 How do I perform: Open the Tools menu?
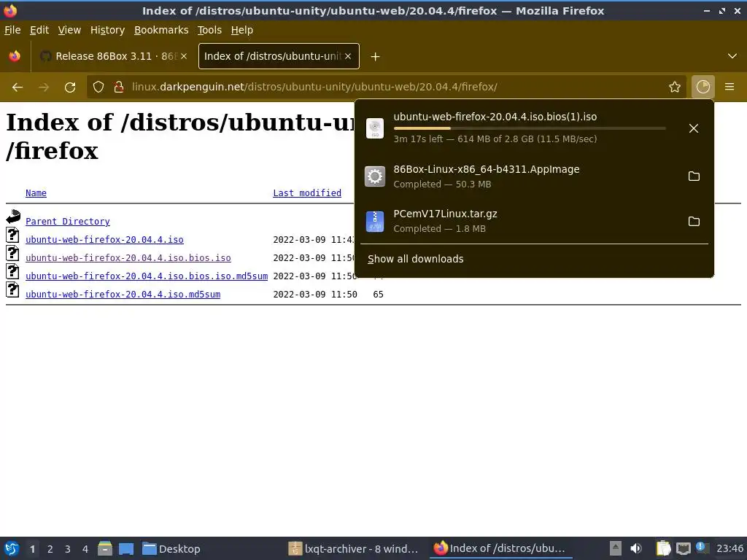[209, 30]
